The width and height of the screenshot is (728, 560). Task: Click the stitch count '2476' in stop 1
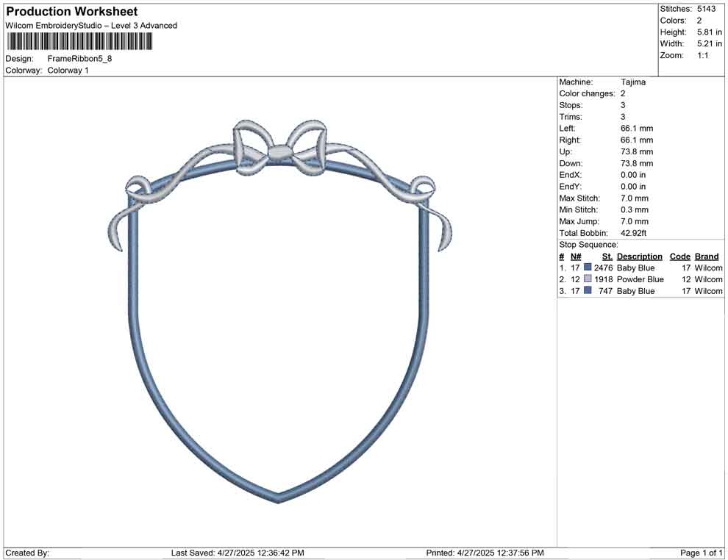coord(604,268)
